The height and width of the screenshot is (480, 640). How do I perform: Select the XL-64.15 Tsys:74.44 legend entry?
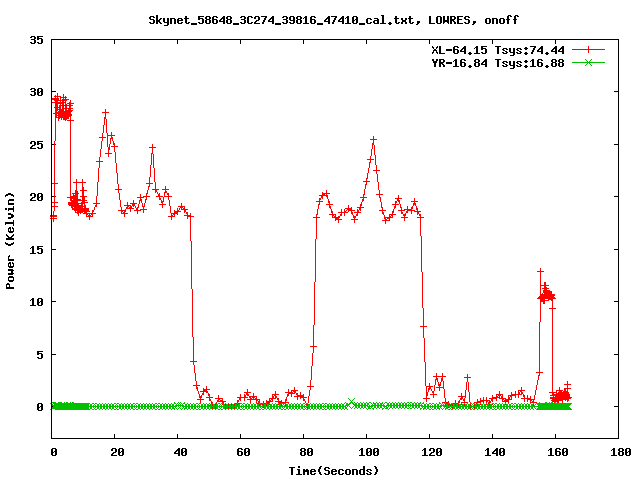pyautogui.click(x=498, y=50)
